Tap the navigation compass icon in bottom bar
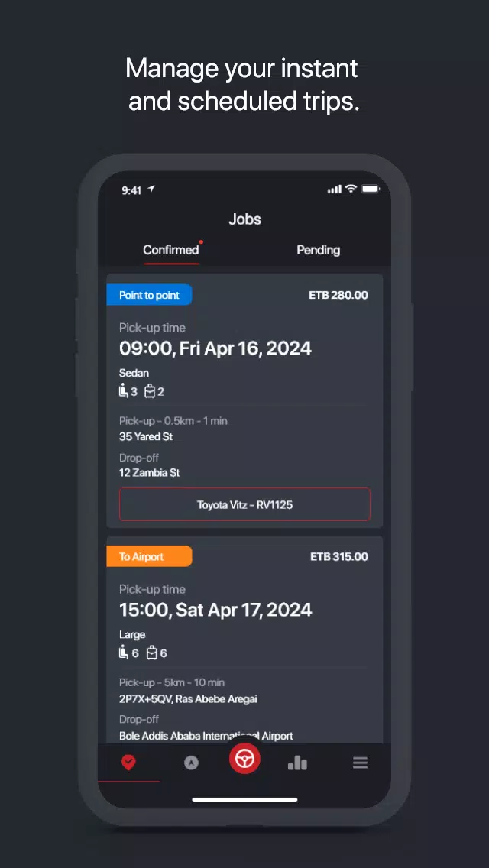This screenshot has height=868, width=489. pos(191,763)
